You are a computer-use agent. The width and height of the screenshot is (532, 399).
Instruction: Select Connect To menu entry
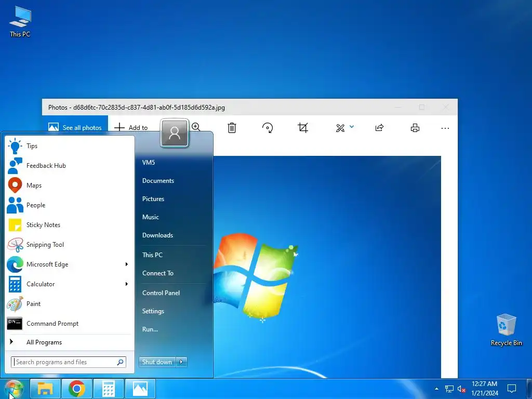(x=158, y=273)
